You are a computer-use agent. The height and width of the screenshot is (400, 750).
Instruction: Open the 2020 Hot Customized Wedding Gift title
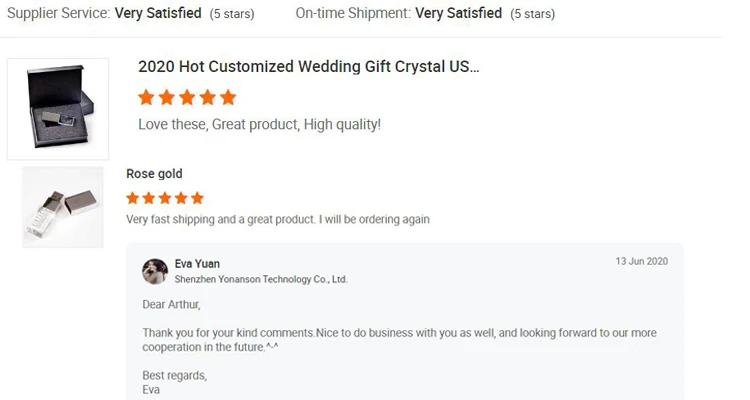pyautogui.click(x=308, y=67)
